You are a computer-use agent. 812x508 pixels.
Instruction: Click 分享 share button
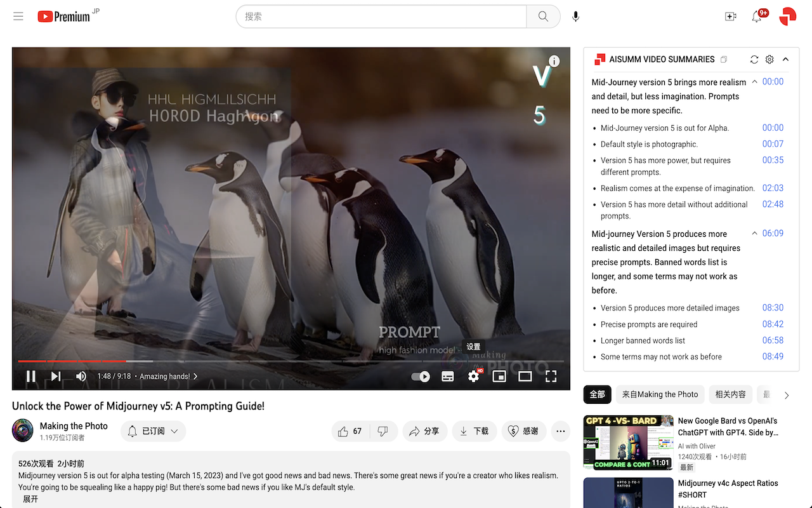pyautogui.click(x=424, y=431)
